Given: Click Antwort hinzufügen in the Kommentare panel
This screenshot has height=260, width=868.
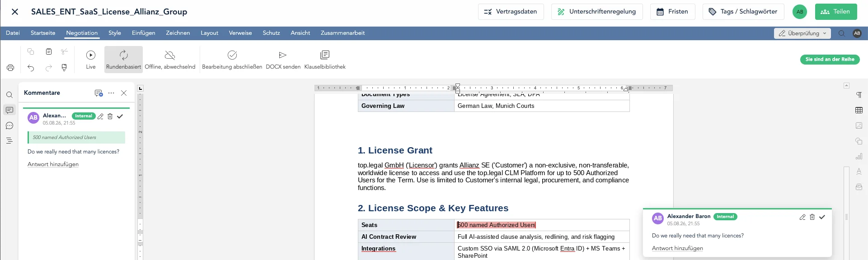Looking at the screenshot, I should pyautogui.click(x=53, y=164).
